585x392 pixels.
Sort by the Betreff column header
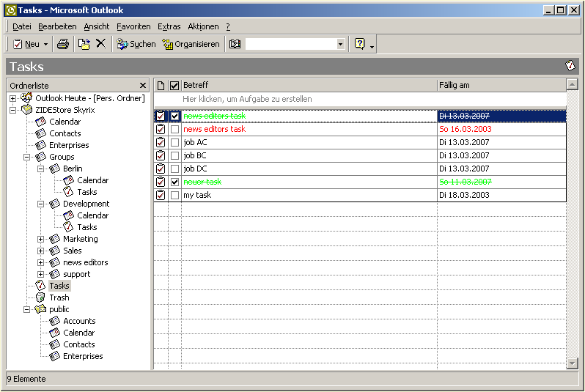[309, 86]
